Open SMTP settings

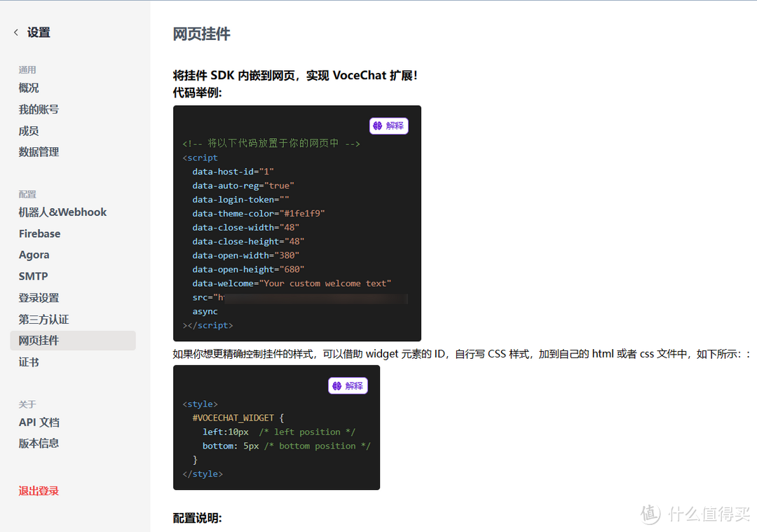(x=34, y=276)
